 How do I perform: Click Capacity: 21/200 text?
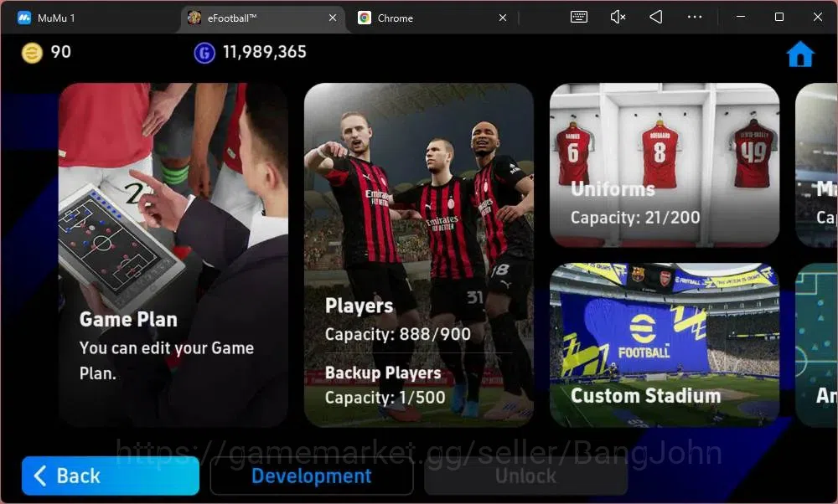tap(635, 218)
